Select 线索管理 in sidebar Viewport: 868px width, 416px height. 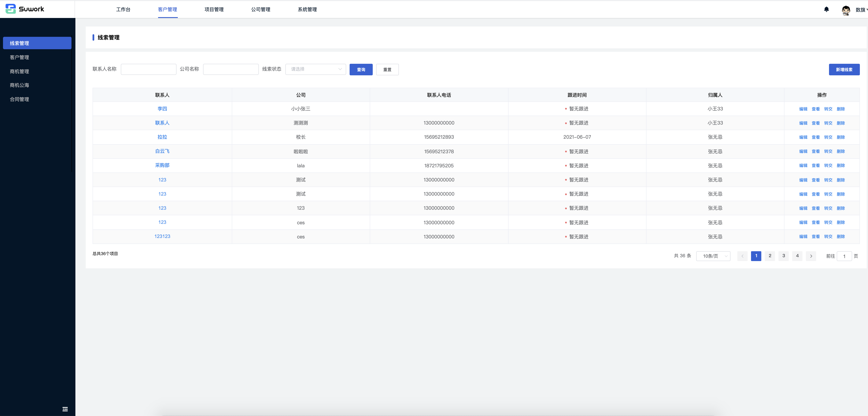[37, 43]
